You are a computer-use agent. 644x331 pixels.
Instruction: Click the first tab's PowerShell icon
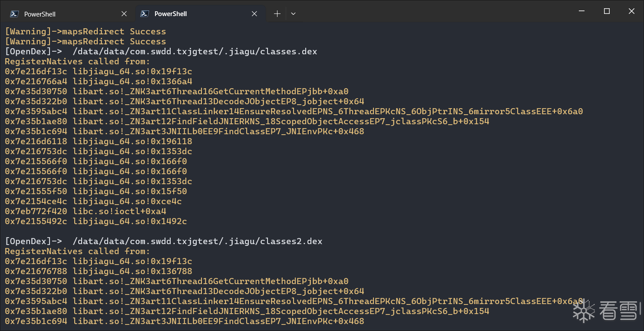pos(14,14)
